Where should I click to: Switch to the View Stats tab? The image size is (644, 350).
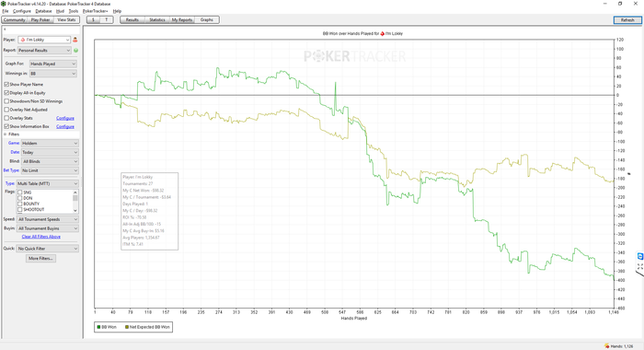(x=66, y=19)
